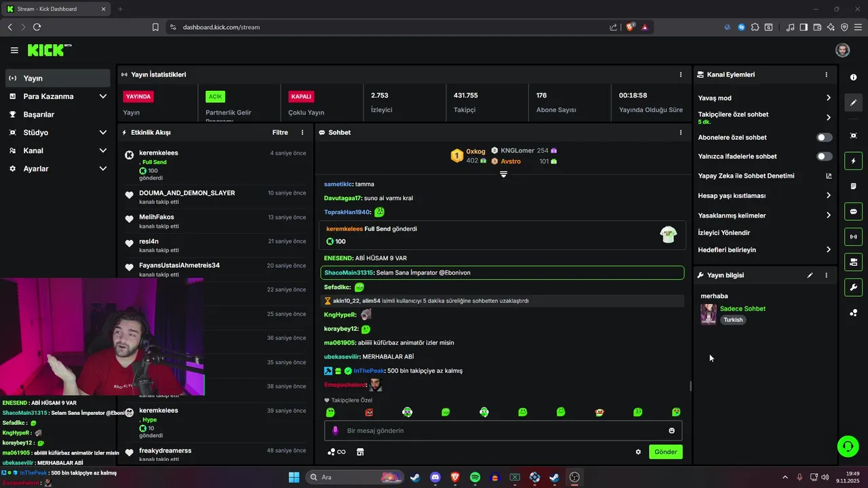This screenshot has width=868, height=488.
Task: Select Yayın in the sidebar
Action: coord(58,79)
